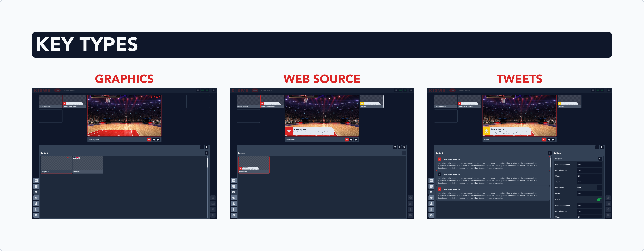
Task: Select Global graphic key in Graphics mockup
Action: pyautogui.click(x=51, y=101)
